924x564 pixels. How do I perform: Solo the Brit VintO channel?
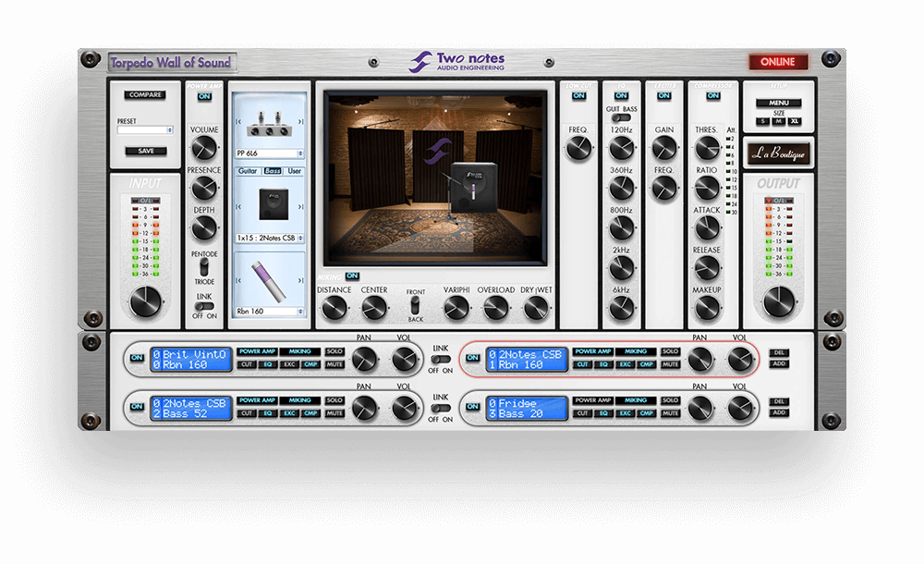[334, 351]
